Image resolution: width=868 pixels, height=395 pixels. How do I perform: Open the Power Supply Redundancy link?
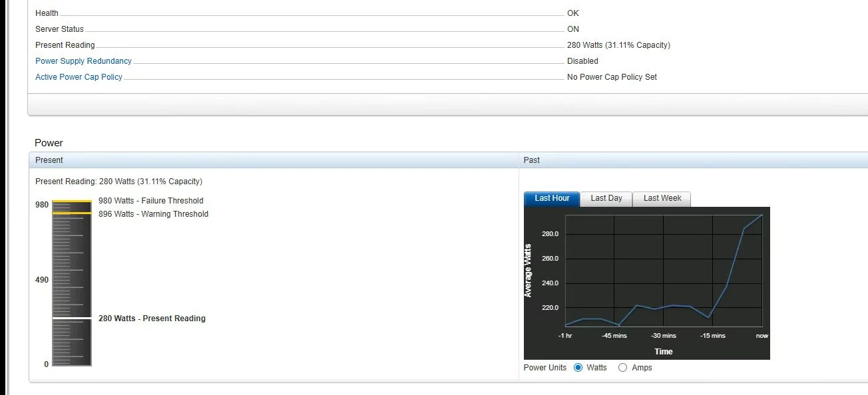[83, 61]
